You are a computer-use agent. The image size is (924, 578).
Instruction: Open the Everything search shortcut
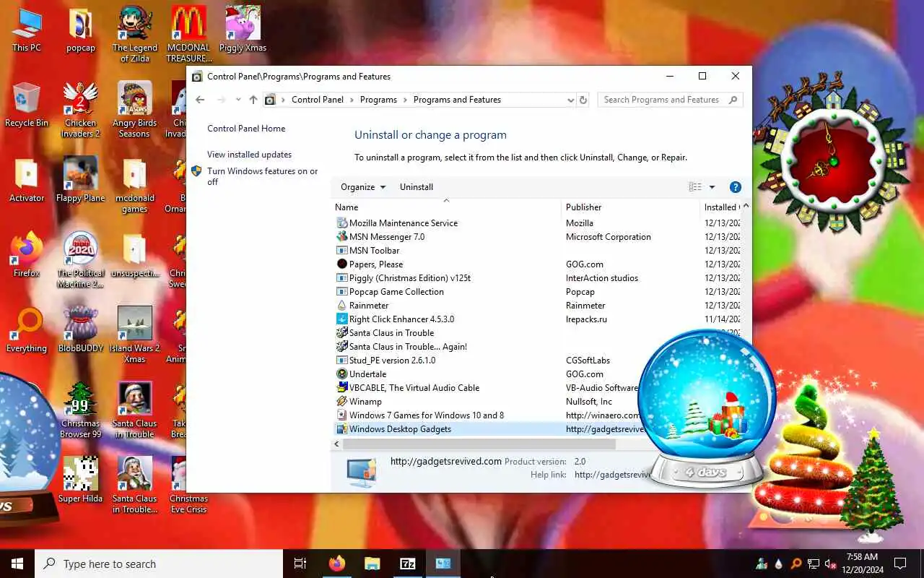[x=27, y=330]
